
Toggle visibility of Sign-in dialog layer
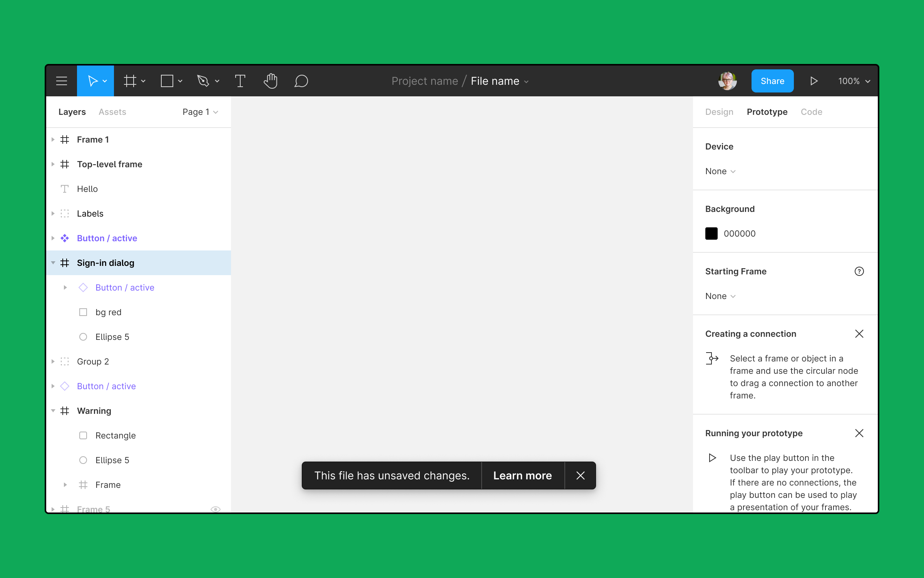coord(216,262)
